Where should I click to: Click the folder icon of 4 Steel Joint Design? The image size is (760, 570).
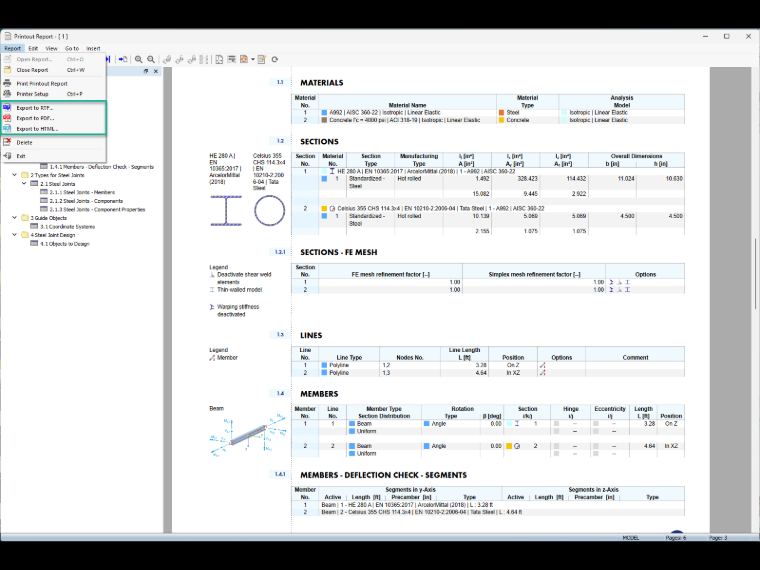(25, 235)
